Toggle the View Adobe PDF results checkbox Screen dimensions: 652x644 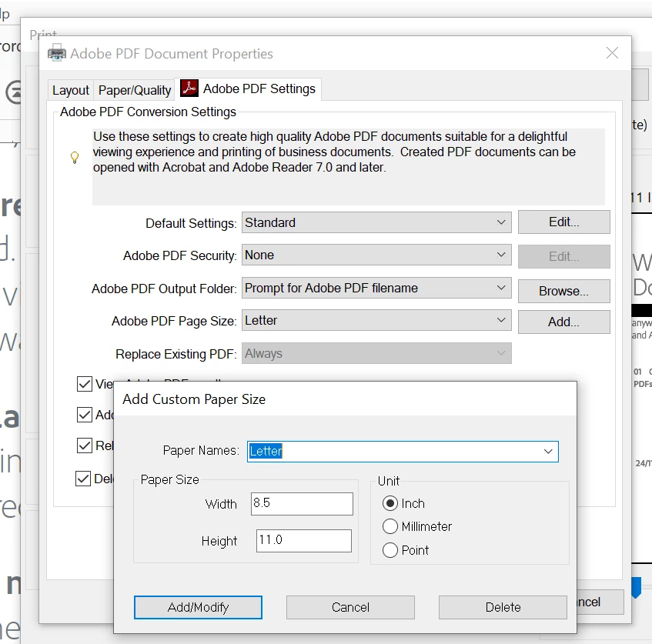(x=85, y=384)
